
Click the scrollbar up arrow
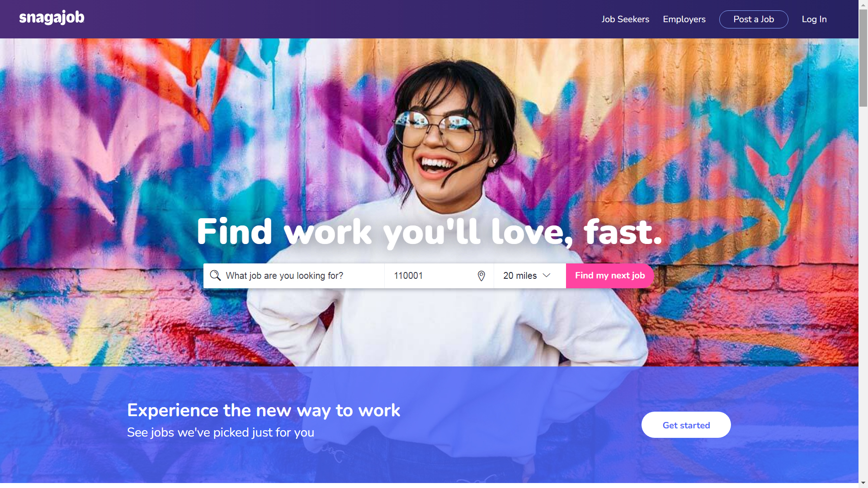point(863,5)
